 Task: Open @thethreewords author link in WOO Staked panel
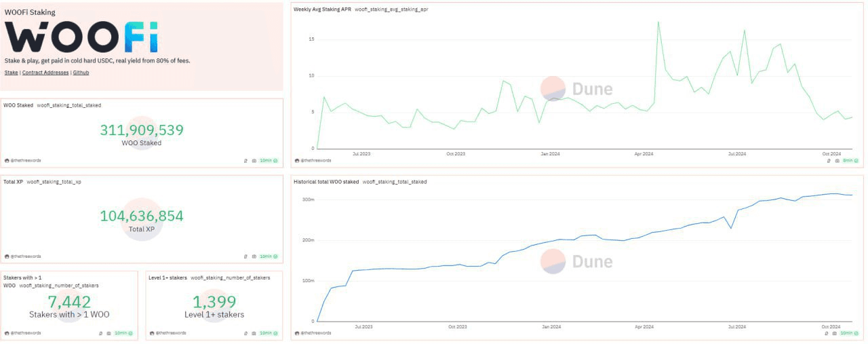(25, 161)
